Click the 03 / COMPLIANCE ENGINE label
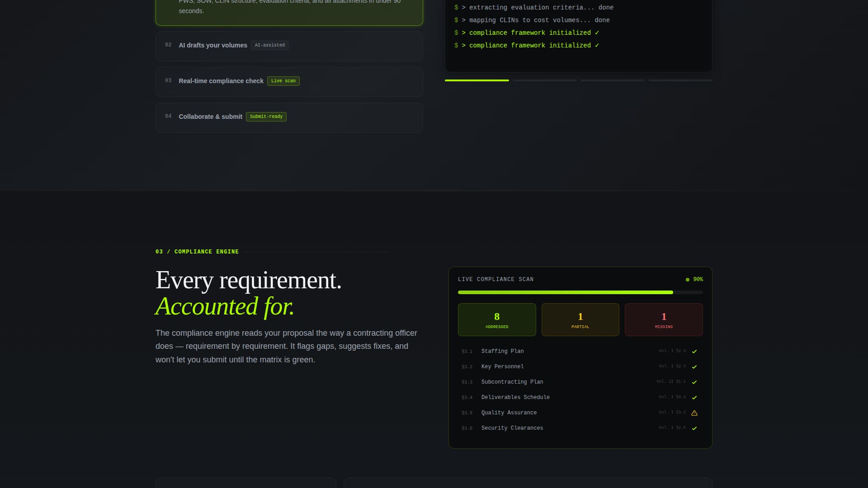The image size is (868, 488). click(197, 252)
